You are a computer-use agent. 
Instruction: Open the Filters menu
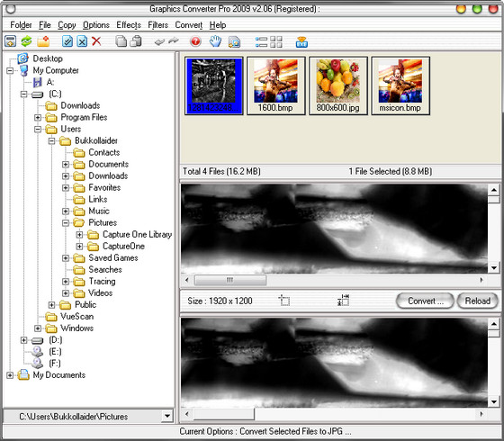click(x=157, y=25)
